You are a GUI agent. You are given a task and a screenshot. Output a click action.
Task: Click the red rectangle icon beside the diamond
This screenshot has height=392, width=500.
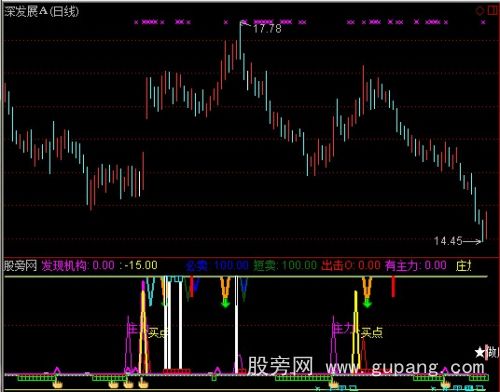[x=492, y=11]
